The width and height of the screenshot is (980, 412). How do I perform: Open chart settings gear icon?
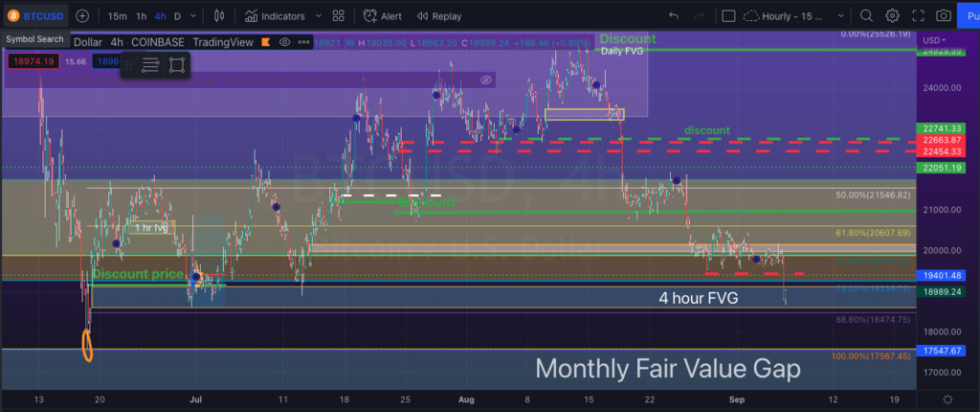(892, 15)
